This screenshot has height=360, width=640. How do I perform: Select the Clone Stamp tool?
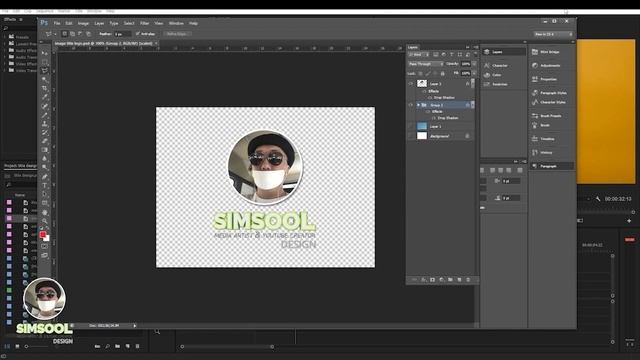(44, 123)
